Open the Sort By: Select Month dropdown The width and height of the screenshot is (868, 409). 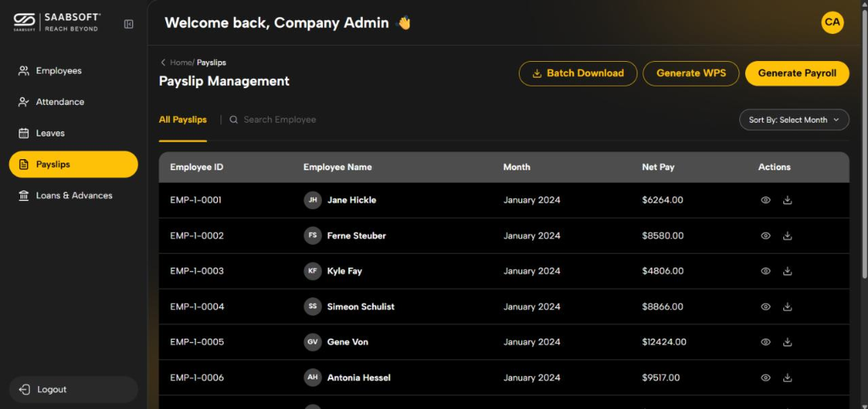(793, 120)
